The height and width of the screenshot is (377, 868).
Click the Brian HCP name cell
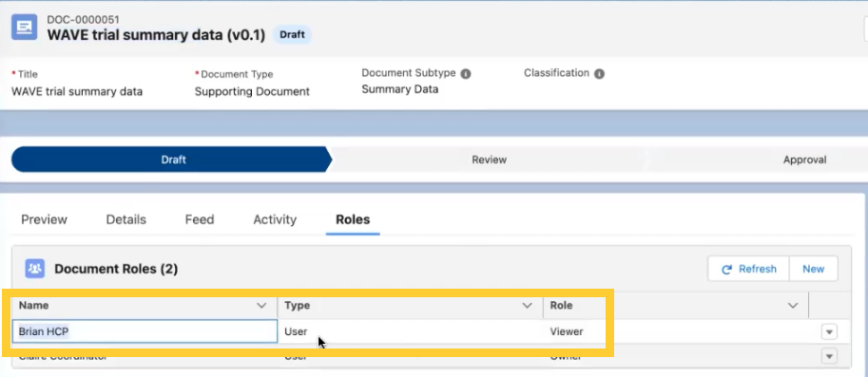pyautogui.click(x=145, y=331)
